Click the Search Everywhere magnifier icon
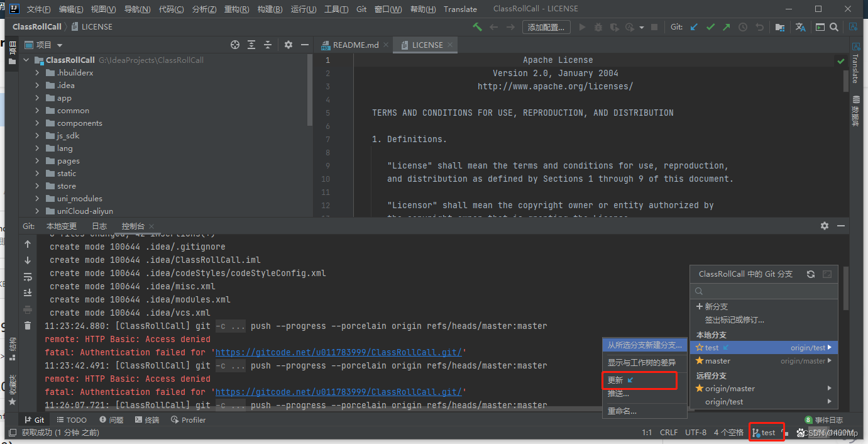868x444 pixels. pos(834,27)
